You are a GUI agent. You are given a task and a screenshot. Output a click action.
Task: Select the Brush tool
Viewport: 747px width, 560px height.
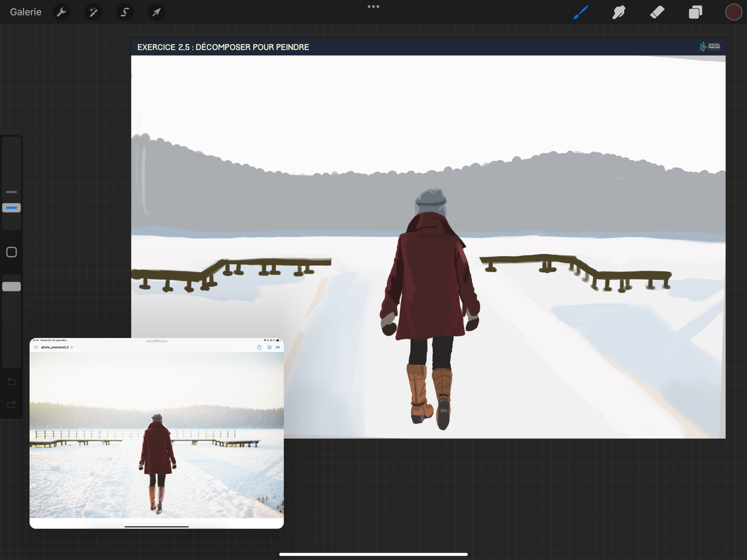[x=581, y=13]
